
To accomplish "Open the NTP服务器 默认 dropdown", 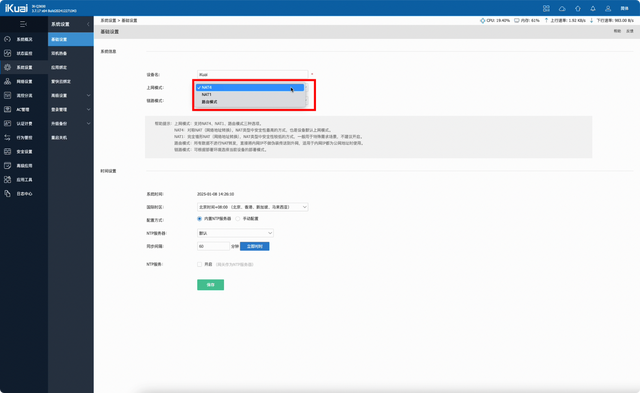I will pos(235,233).
